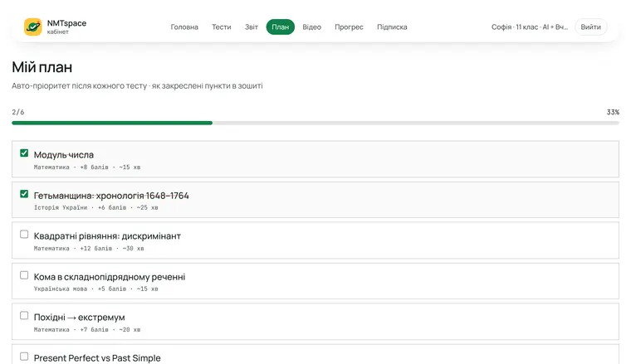Screen dimensions: 631x364
Task: Open the Тести menu item
Action: (x=222, y=27)
